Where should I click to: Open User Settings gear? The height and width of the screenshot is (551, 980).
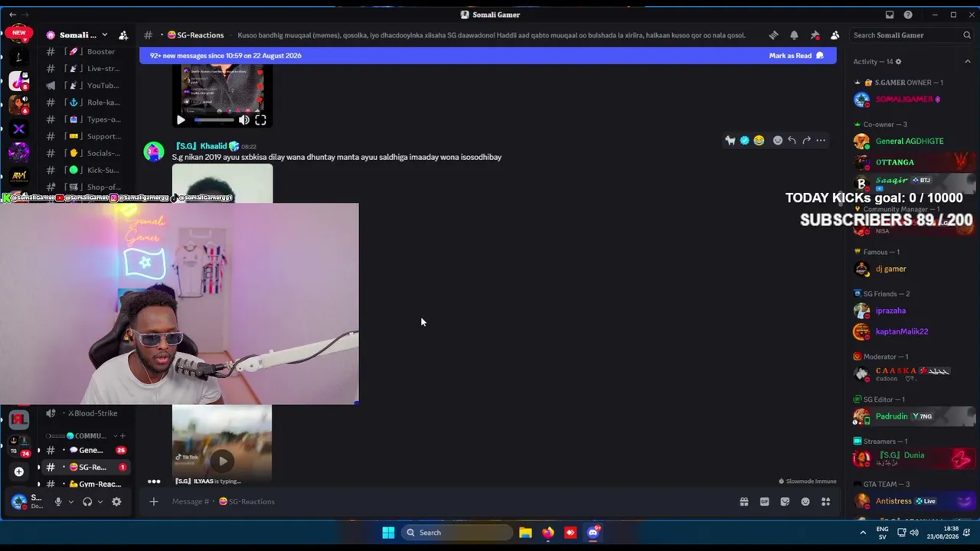point(116,502)
